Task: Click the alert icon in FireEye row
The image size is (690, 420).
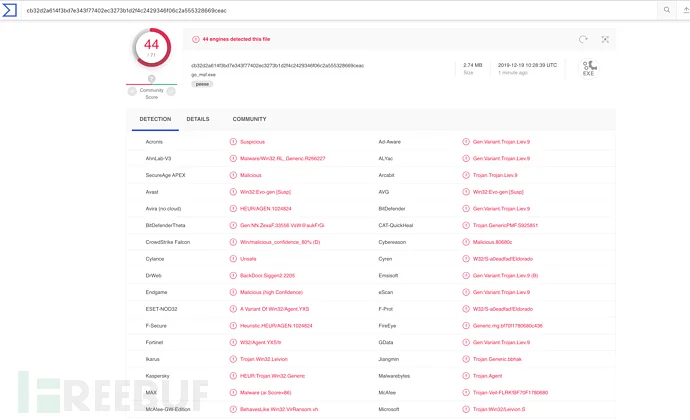Action: point(466,326)
